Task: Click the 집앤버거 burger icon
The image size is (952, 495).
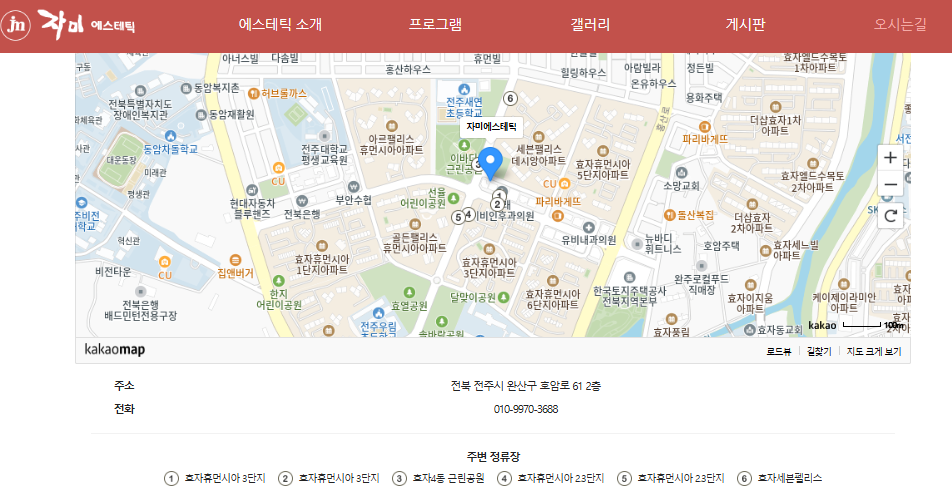Action: pos(236,260)
